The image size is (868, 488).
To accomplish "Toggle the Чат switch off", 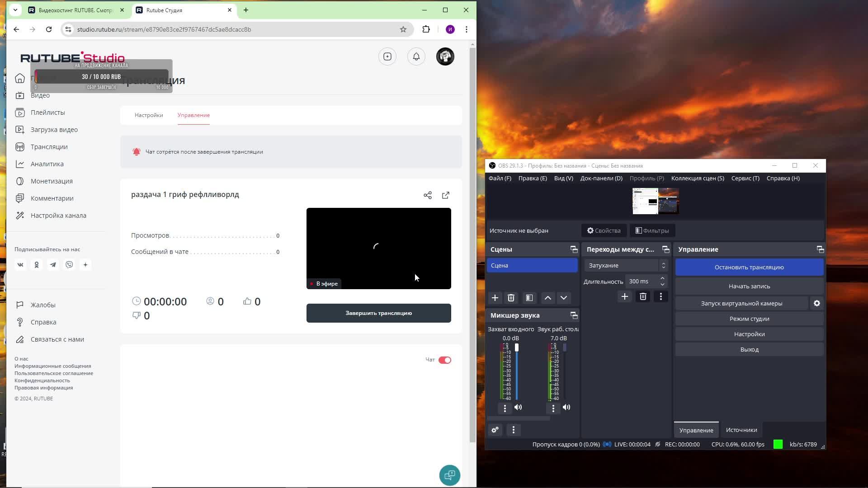I will pyautogui.click(x=445, y=360).
